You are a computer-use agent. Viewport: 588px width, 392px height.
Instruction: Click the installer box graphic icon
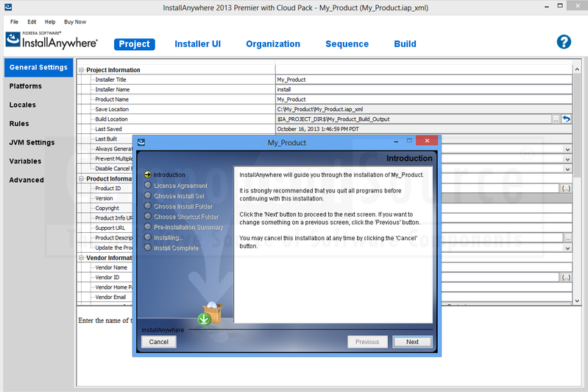coord(210,313)
